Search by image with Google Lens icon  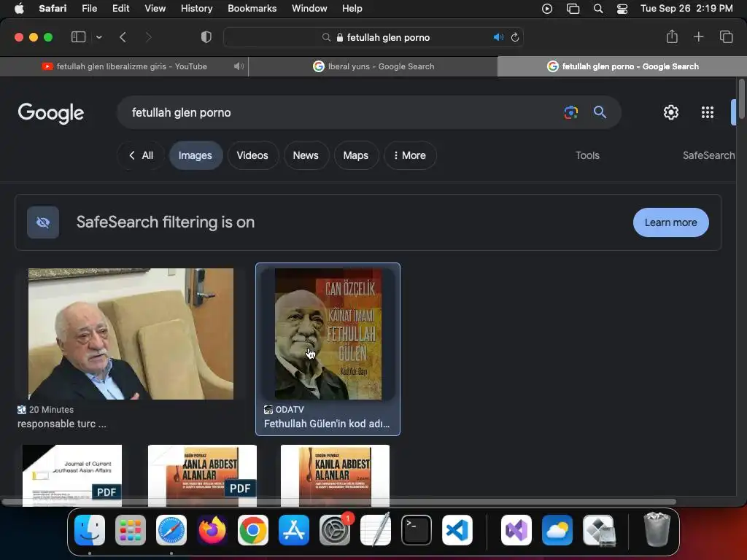click(x=570, y=112)
